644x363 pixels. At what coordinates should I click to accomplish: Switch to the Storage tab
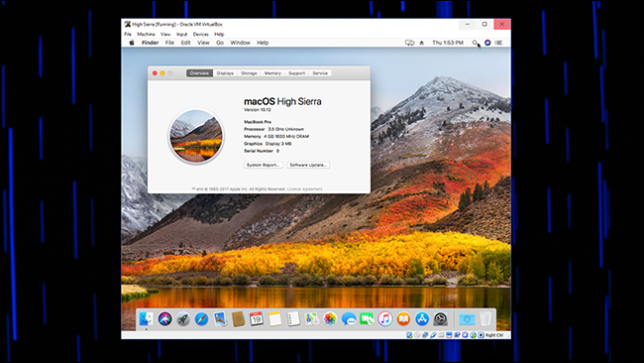[249, 73]
